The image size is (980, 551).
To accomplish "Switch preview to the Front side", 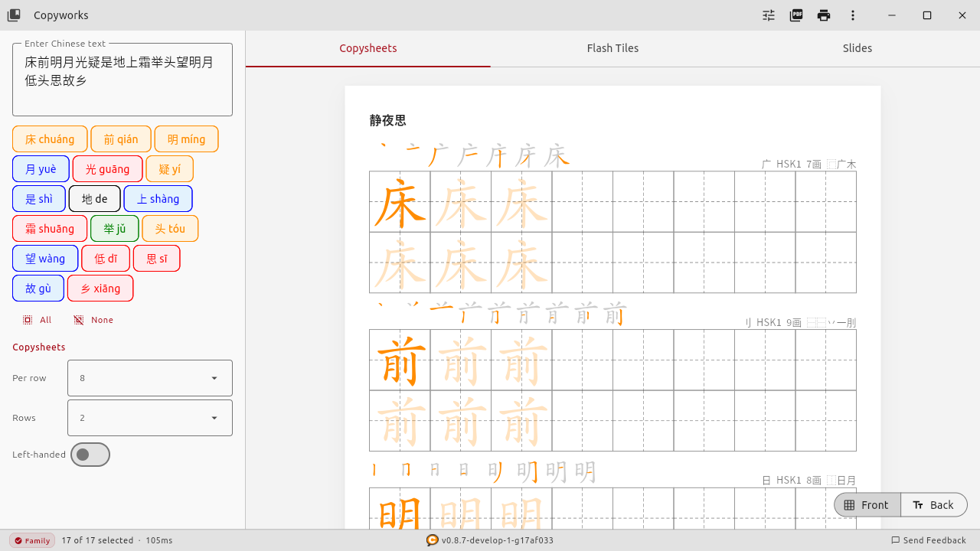I will pos(867,504).
